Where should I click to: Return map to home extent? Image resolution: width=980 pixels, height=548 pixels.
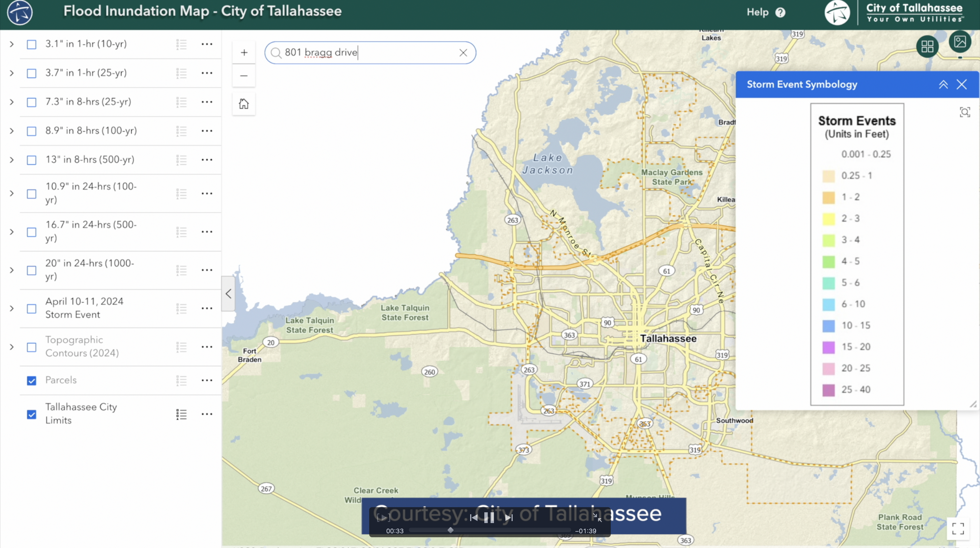(x=244, y=103)
